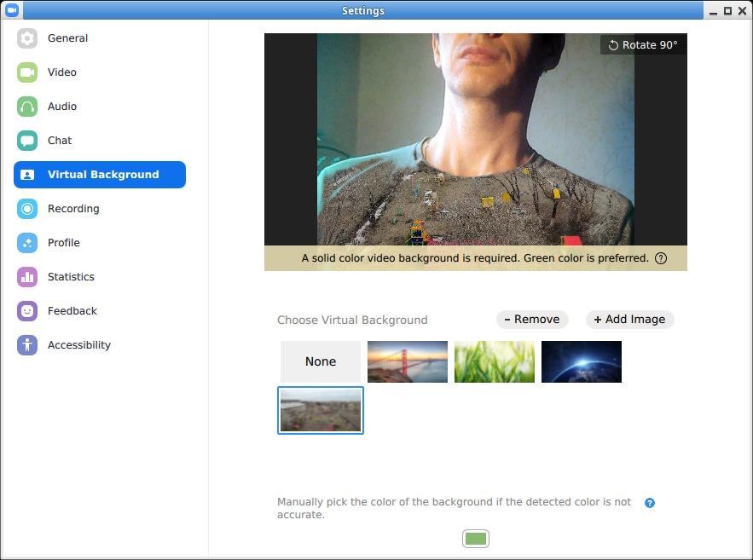Click the General gear icon

tap(27, 38)
